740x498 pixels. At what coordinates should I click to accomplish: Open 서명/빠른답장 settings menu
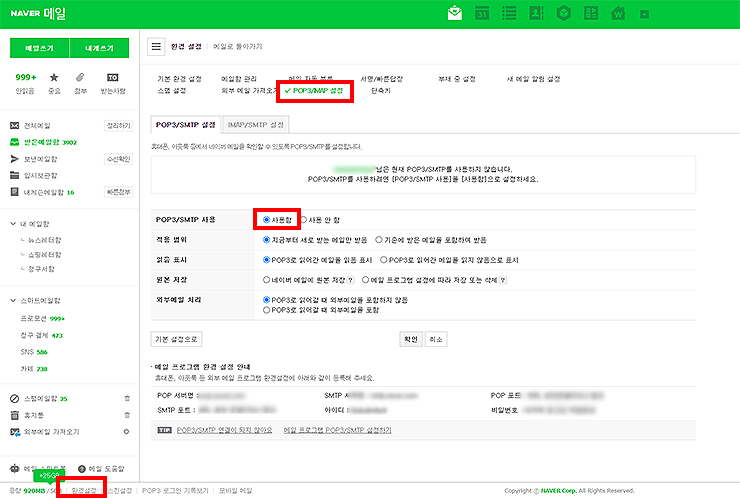(382, 79)
